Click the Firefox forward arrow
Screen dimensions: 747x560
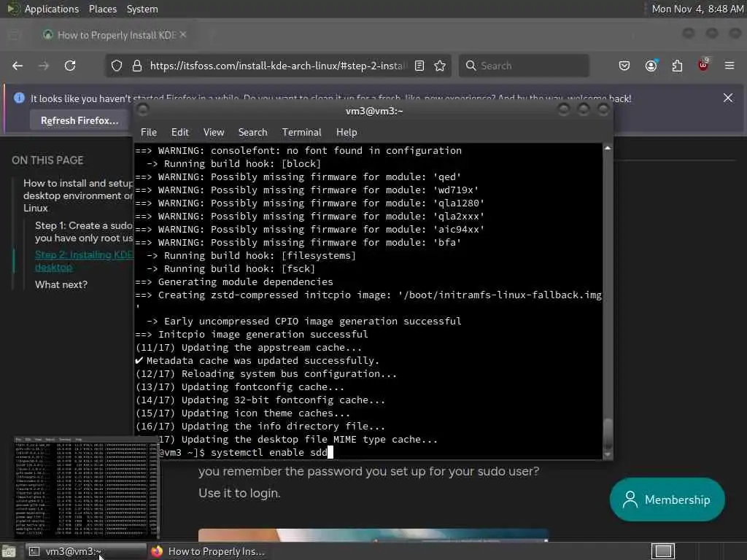[x=44, y=66]
